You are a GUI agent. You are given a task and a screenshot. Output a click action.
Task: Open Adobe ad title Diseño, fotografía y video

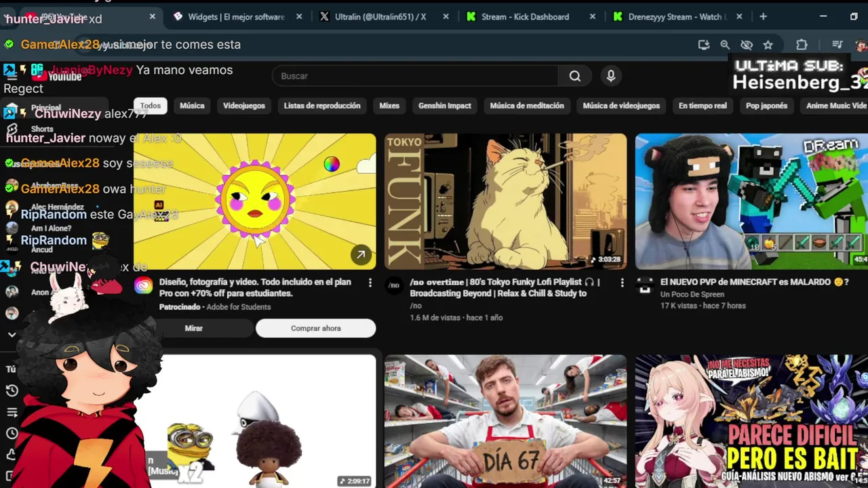coord(255,288)
